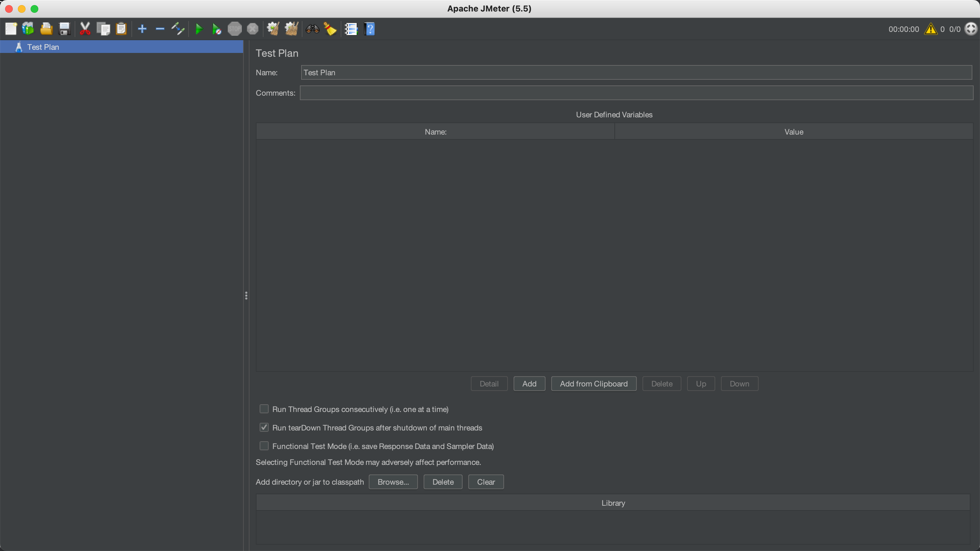
Task: Open Search with binoculars icon
Action: click(312, 29)
